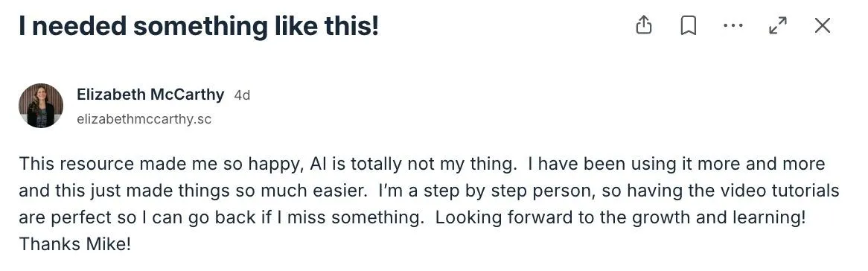Click the share post icon
868x271 pixels.
644,25
